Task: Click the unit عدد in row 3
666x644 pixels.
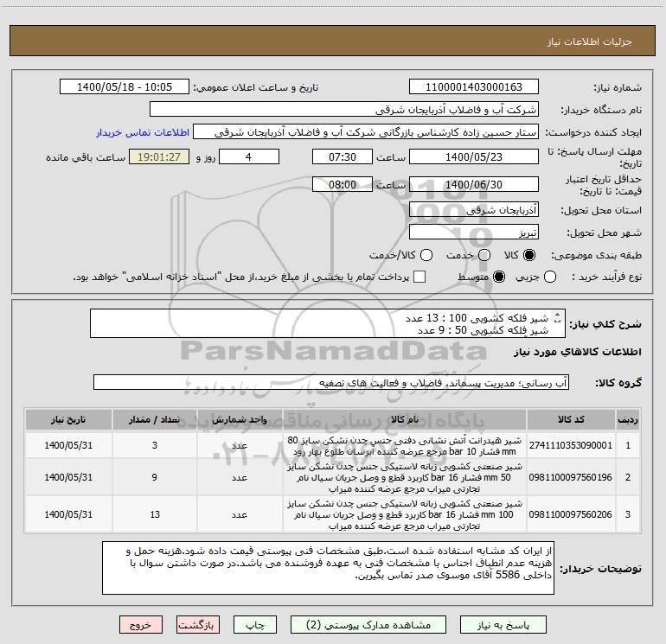Action: [x=240, y=514]
